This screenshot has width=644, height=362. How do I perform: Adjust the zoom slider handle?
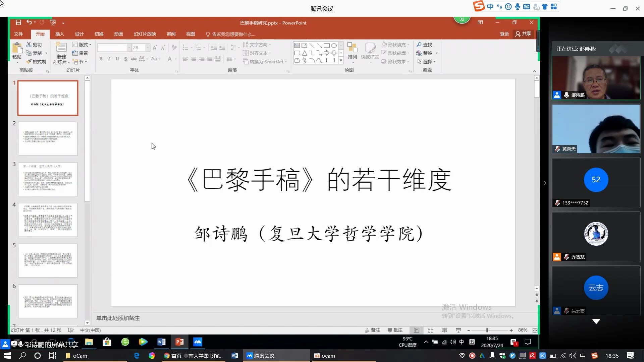click(487, 330)
